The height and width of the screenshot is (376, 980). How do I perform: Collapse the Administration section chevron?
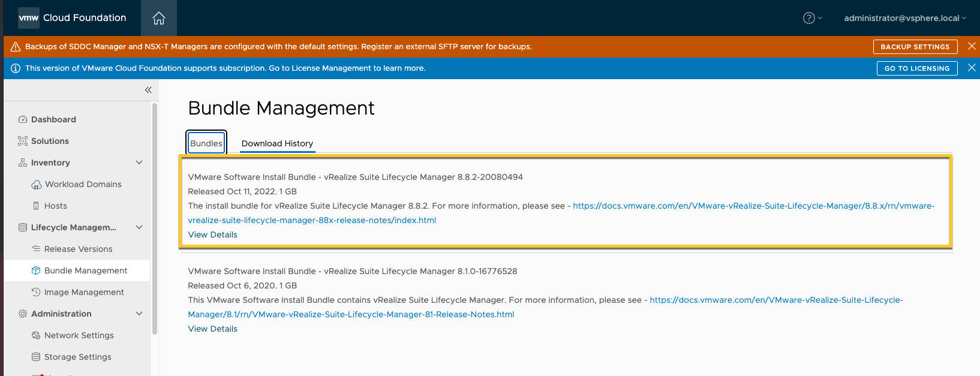coord(139,314)
